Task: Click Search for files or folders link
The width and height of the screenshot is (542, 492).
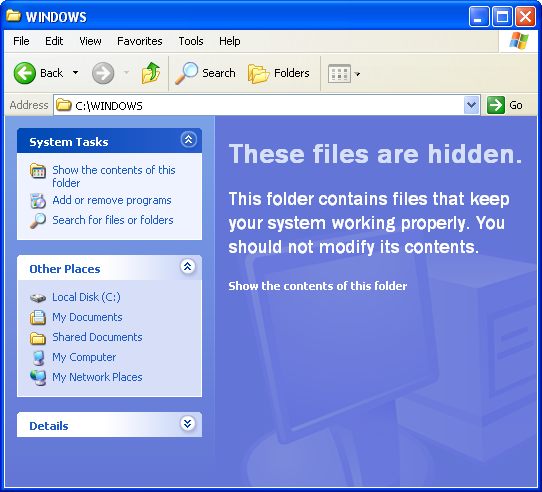Action: pyautogui.click(x=113, y=220)
